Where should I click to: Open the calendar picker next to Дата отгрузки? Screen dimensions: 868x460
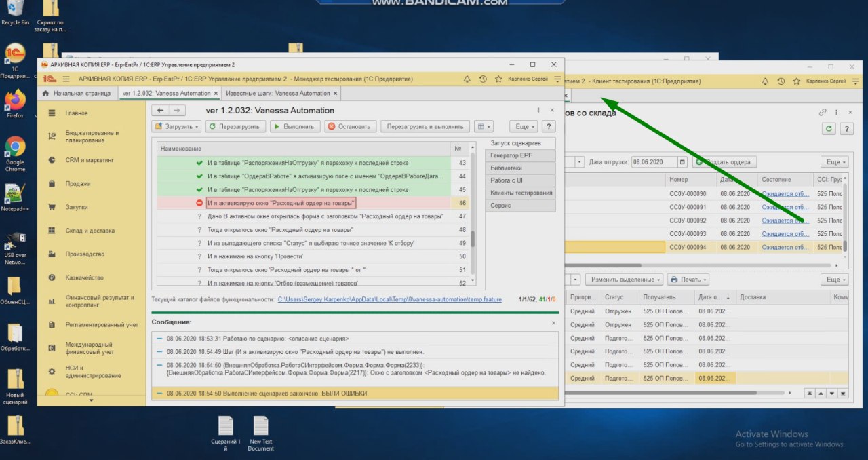(682, 162)
